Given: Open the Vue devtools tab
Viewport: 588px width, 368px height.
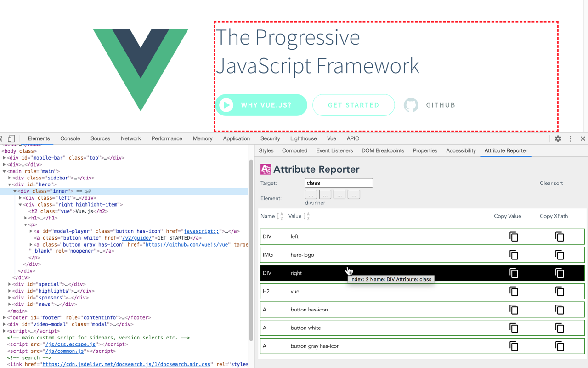Looking at the screenshot, I should click(332, 138).
